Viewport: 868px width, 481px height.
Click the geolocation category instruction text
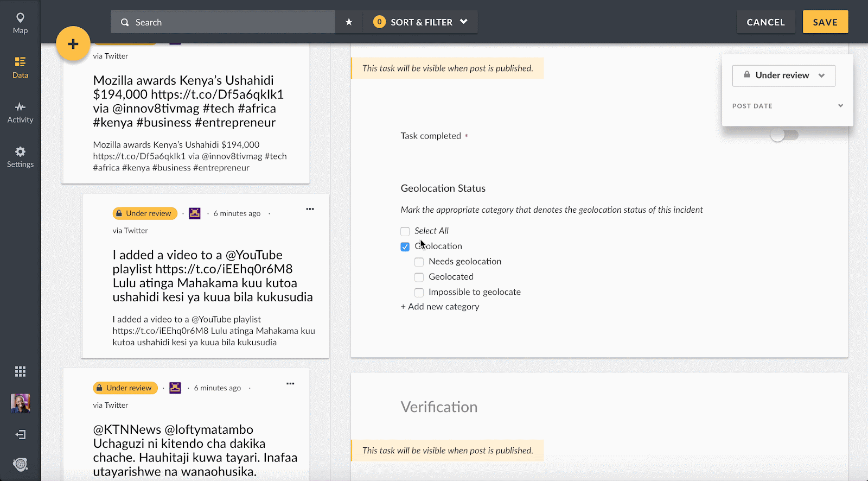(x=552, y=210)
